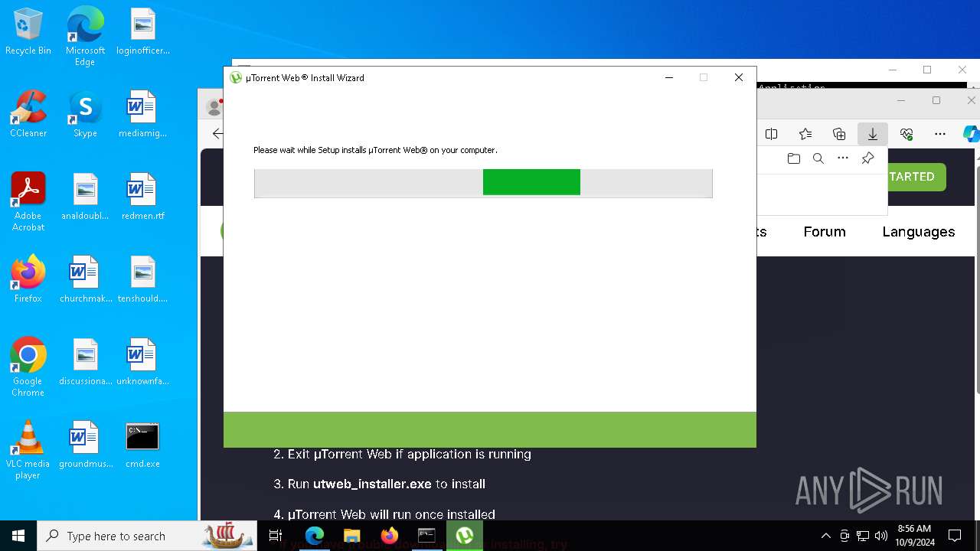Open downloads folder icon in Downloads panel
This screenshot has width=980, height=551.
tap(794, 158)
